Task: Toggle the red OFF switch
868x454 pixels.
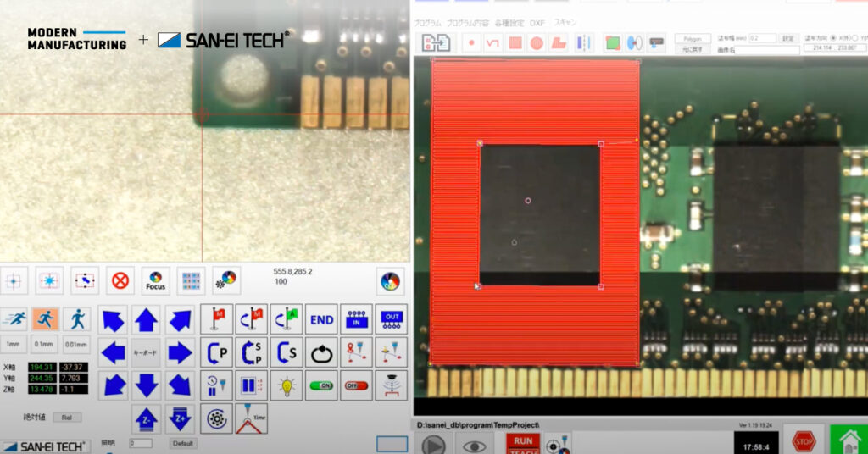Action: (356, 385)
